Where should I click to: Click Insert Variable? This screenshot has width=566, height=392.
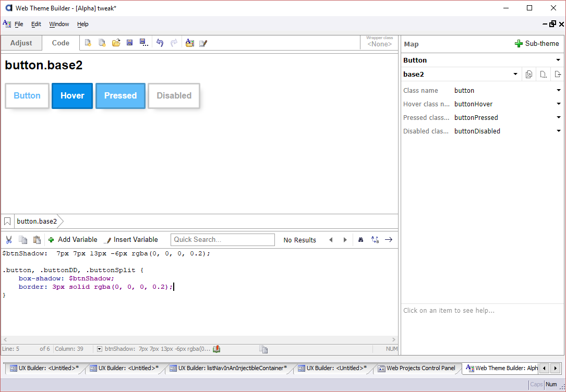click(130, 240)
